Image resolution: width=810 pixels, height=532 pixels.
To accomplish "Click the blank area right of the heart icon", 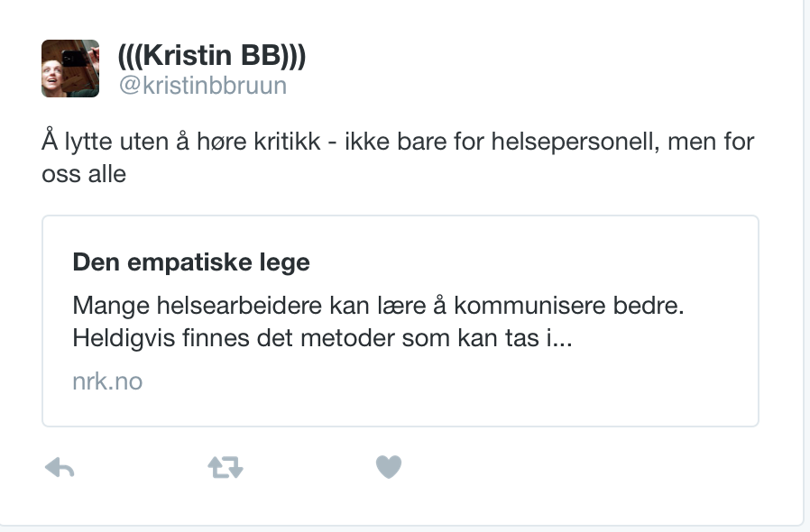I will (x=568, y=467).
